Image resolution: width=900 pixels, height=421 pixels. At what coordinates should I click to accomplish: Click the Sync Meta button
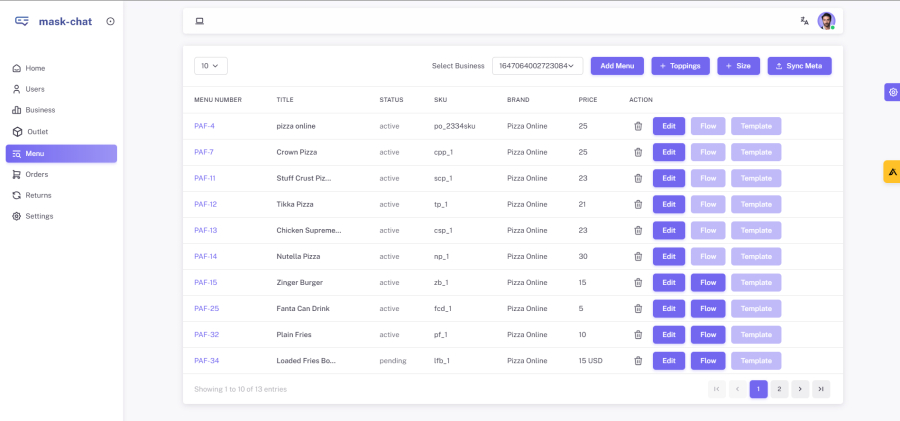point(799,66)
